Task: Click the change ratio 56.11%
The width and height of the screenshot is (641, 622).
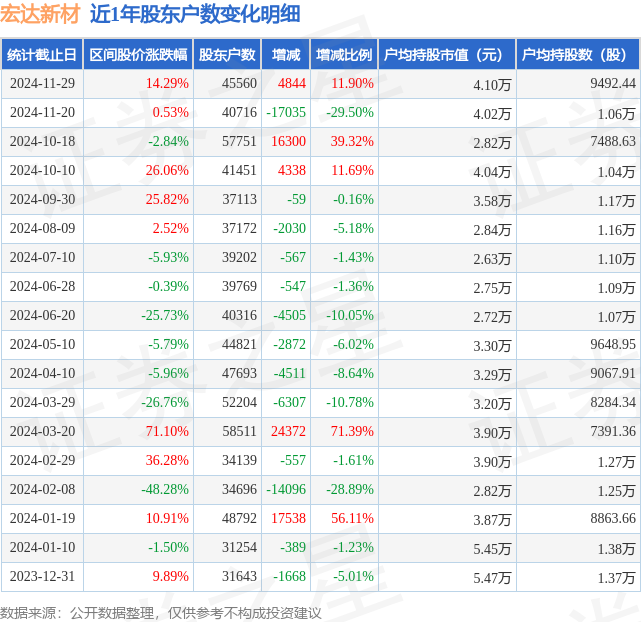Action: pyautogui.click(x=352, y=519)
